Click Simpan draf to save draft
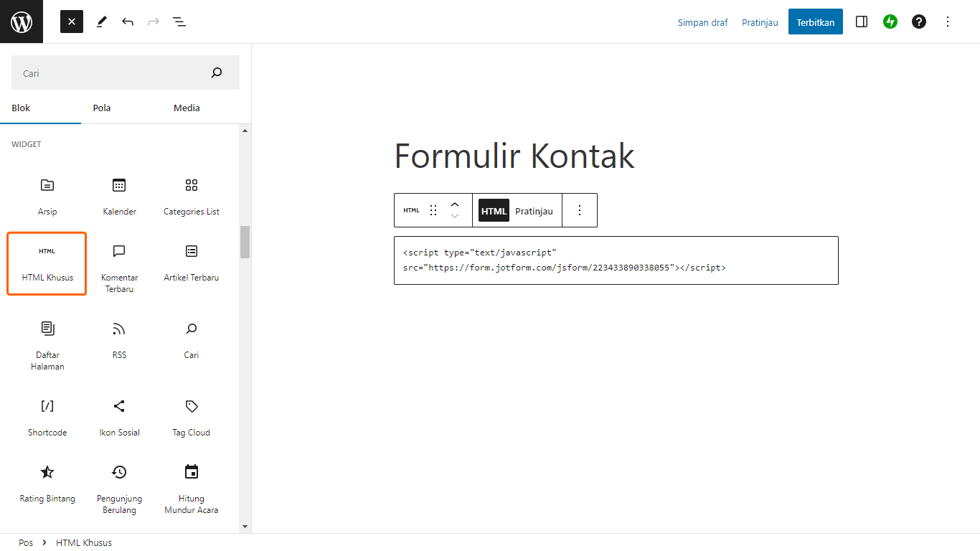The height and width of the screenshot is (551, 980). (x=702, y=22)
